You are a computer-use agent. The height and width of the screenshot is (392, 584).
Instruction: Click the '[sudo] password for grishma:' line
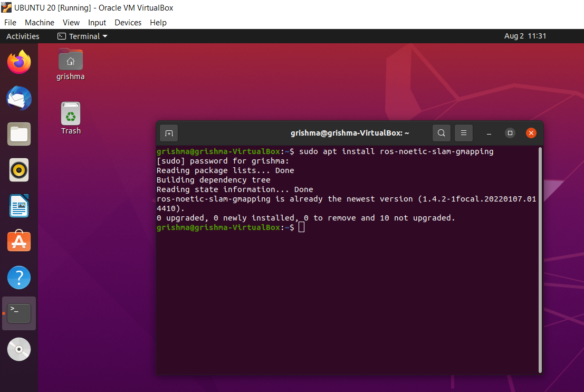[x=223, y=161]
